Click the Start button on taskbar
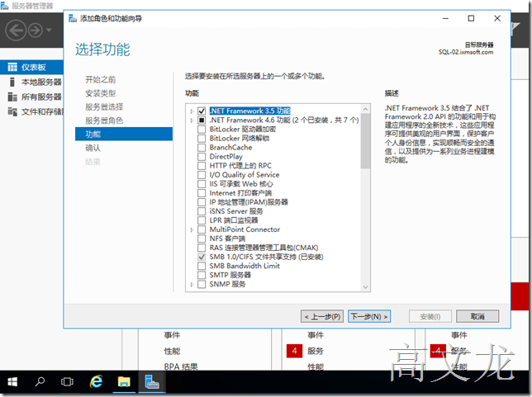Viewport: 532px width, 397px height. [x=12, y=382]
